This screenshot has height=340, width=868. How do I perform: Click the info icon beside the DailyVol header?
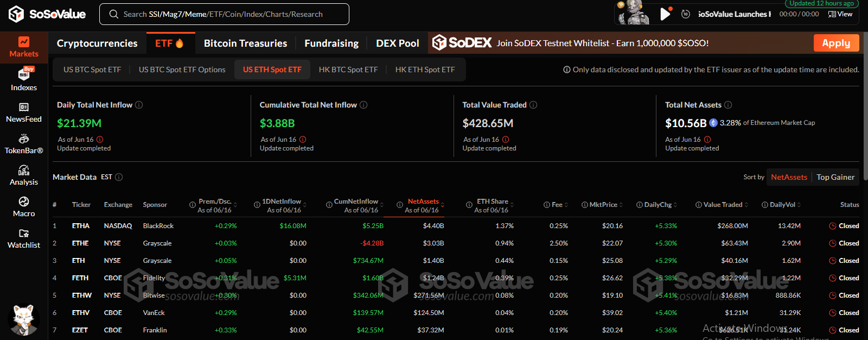(765, 205)
